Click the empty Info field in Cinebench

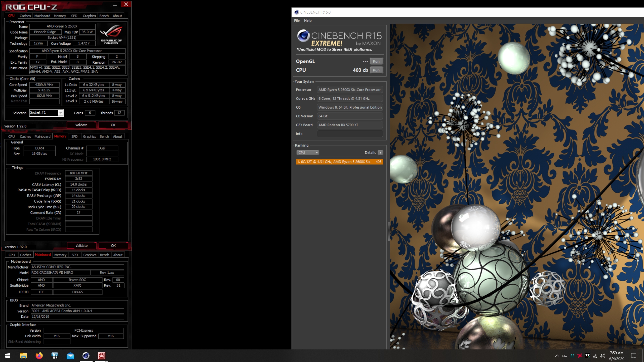click(350, 134)
